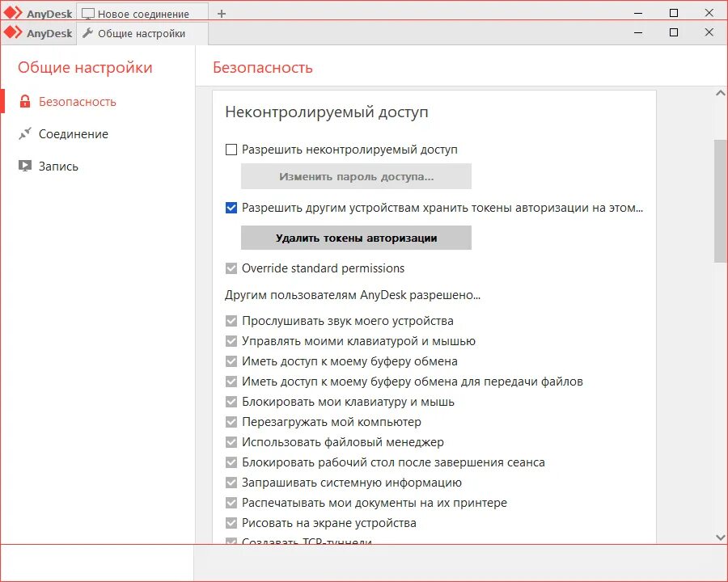Screen dimensions: 728x582
Task: Click the scroll down arrow of settings panel
Action: [720, 538]
